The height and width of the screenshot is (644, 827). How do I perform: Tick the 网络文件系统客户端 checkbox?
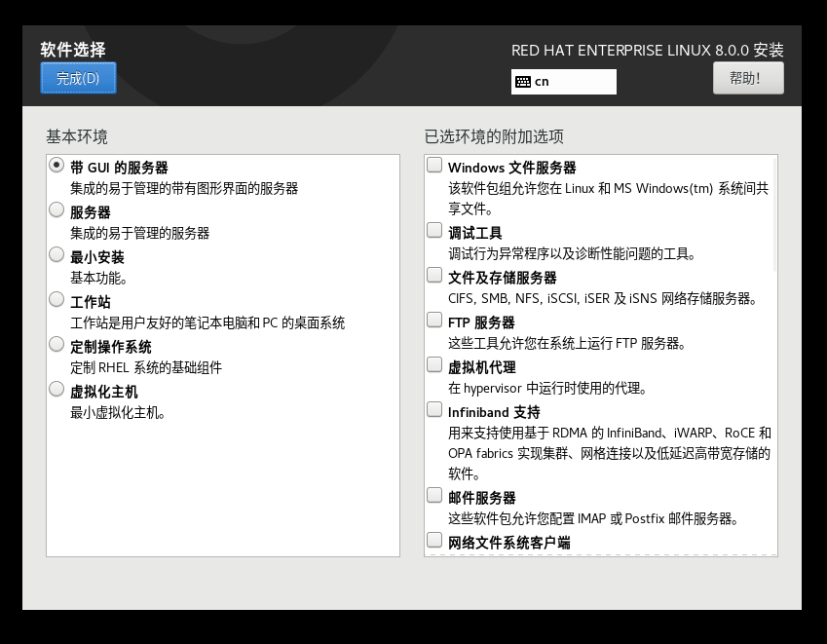[434, 541]
